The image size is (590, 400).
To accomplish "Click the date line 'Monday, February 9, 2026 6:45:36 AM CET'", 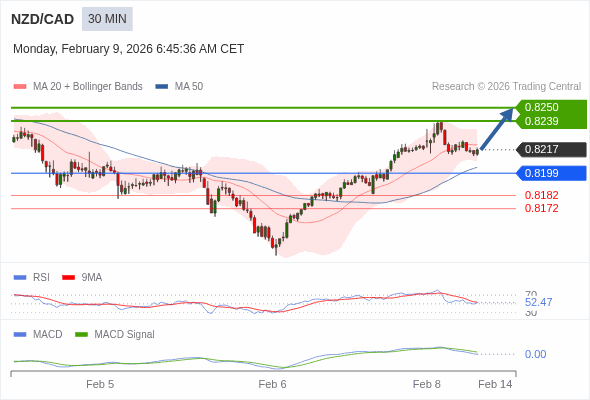I will [x=128, y=49].
